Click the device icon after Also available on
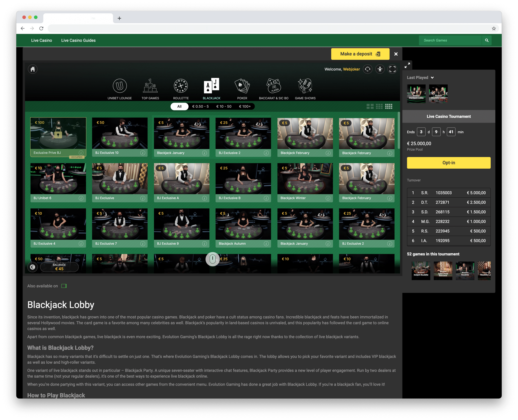The width and height of the screenshot is (518, 420). 64,286
